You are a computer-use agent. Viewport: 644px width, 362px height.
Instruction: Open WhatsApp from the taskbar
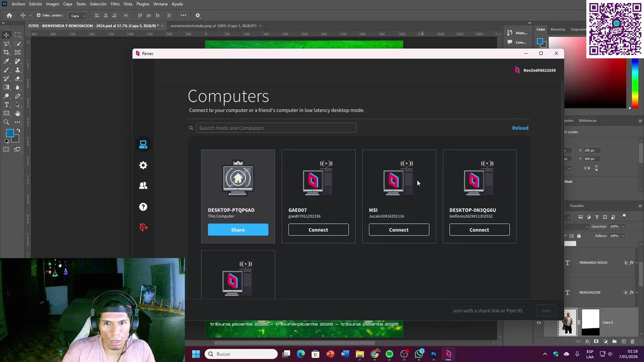(419, 354)
